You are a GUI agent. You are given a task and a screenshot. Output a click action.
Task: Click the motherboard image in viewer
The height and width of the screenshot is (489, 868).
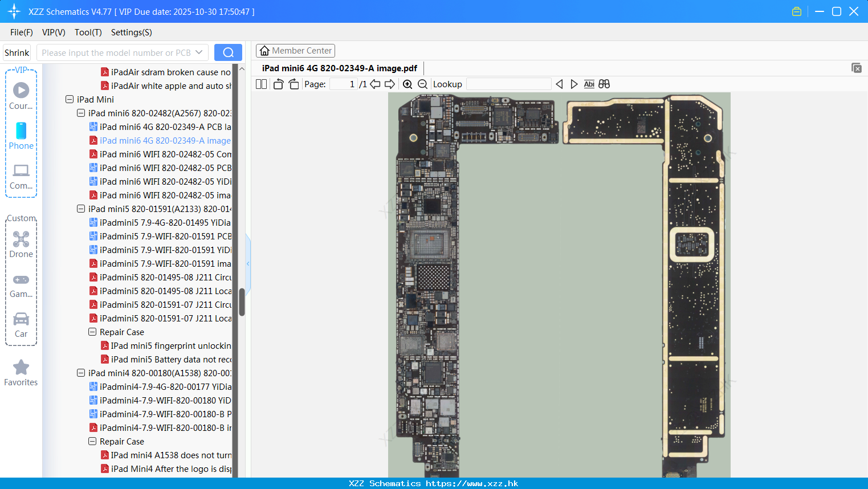(559, 285)
